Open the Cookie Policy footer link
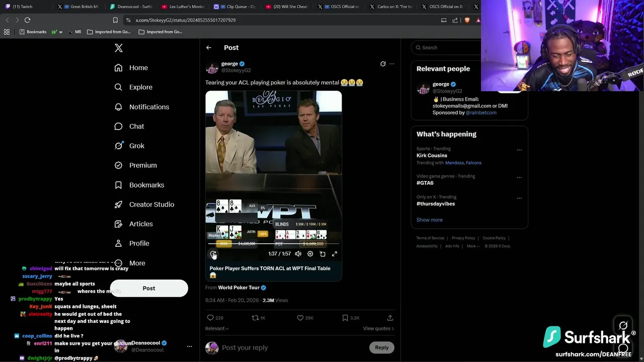Screen dimensions: 644x362 [x=494, y=238]
